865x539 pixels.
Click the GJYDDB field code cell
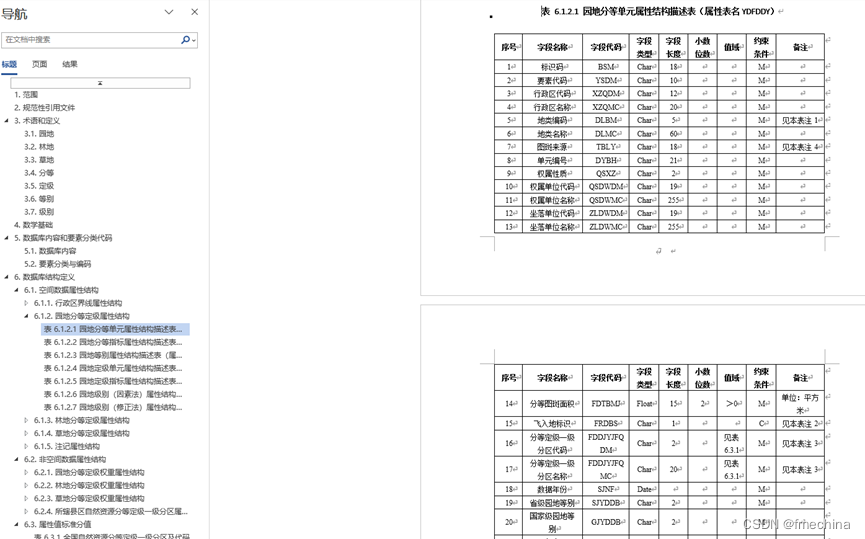pos(606,522)
